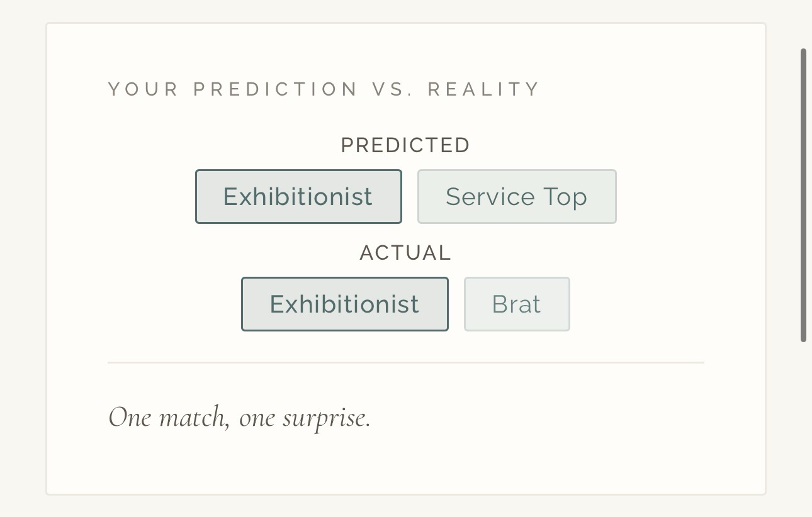Select the Service Top predicted tag
Image resolution: width=812 pixels, height=517 pixels.
(x=517, y=197)
